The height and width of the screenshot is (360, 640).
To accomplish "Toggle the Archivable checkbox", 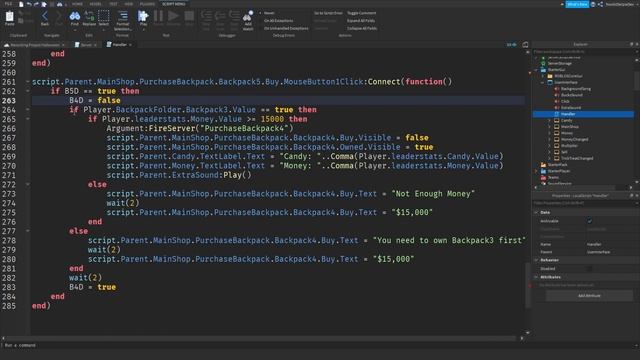I will [589, 221].
